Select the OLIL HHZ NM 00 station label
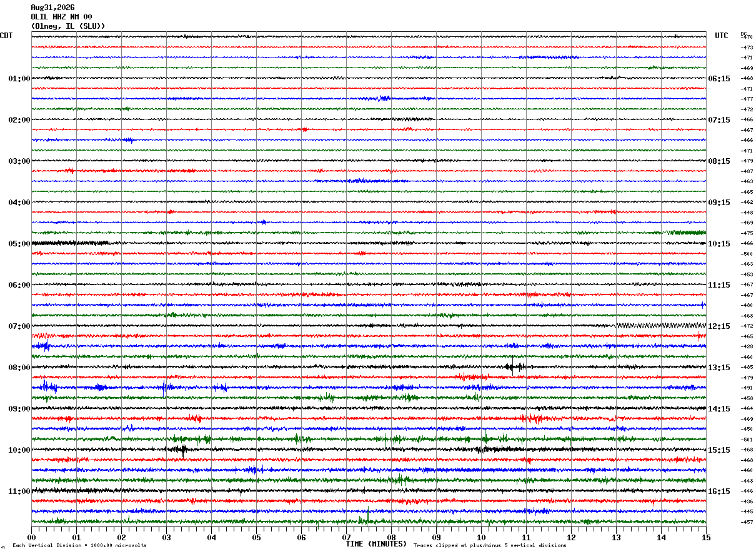Image resolution: width=756 pixels, height=554 pixels. pos(61,17)
